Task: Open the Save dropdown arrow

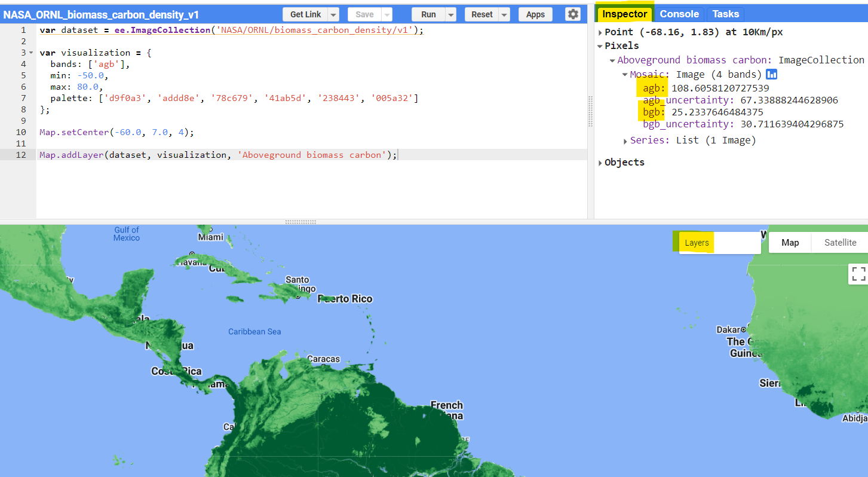Action: 386,14
